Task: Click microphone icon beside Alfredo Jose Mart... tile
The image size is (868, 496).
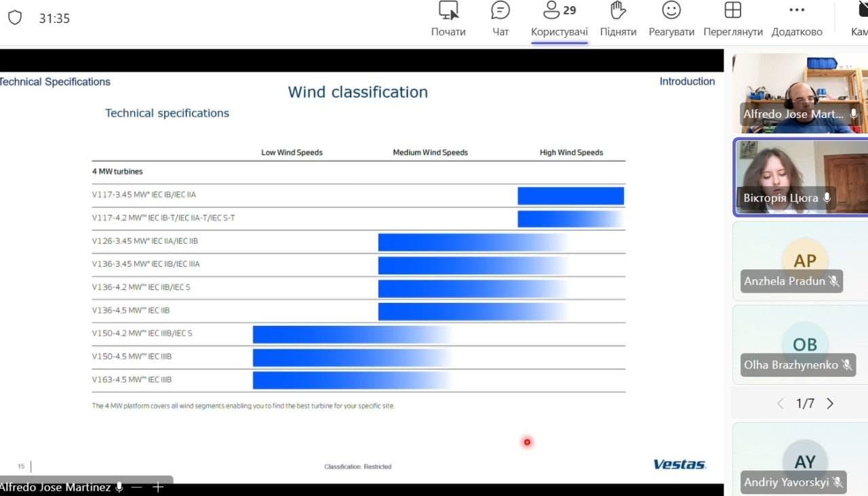Action: [x=854, y=114]
